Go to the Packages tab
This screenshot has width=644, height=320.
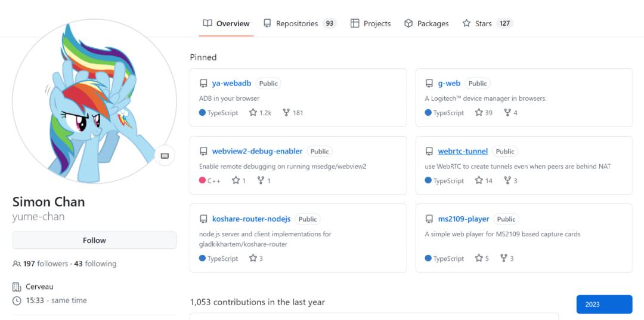426,23
